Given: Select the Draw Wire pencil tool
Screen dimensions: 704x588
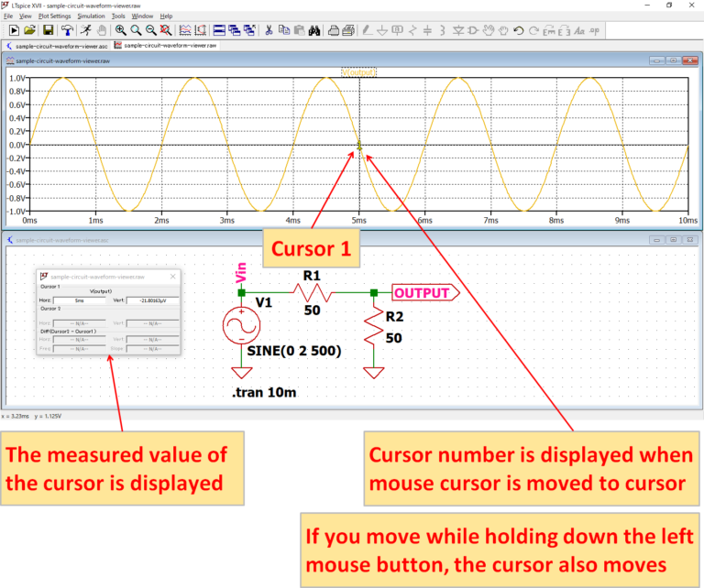Looking at the screenshot, I should click(367, 30).
